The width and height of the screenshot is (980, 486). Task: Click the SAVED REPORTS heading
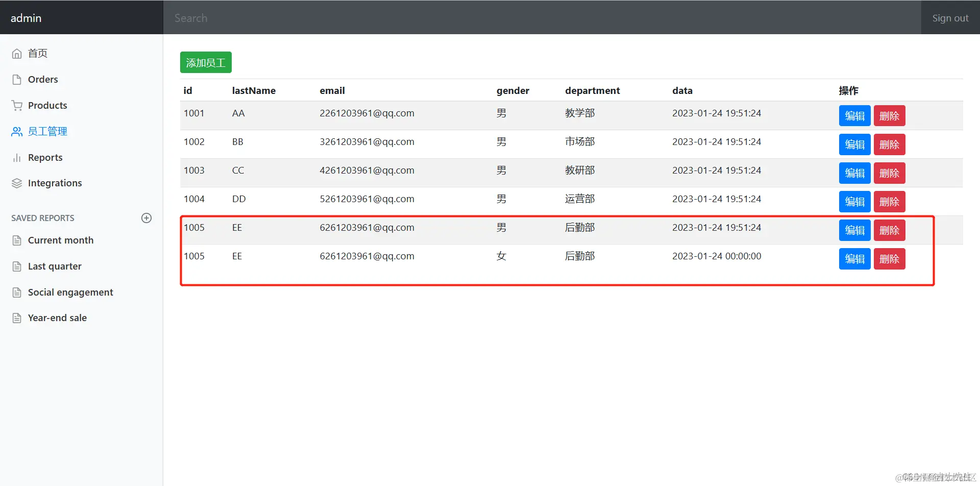click(43, 218)
